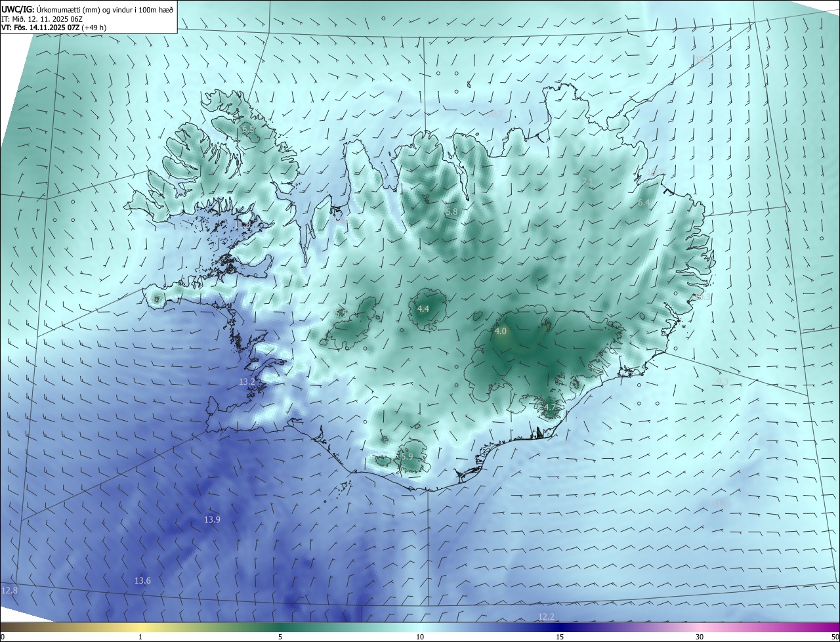Click the 4.4 value on the glacier
The image size is (840, 642).
423,309
